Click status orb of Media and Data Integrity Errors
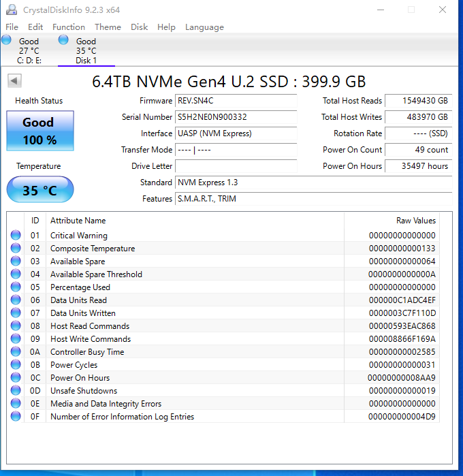Screen dimensions: 463x476 [16, 403]
